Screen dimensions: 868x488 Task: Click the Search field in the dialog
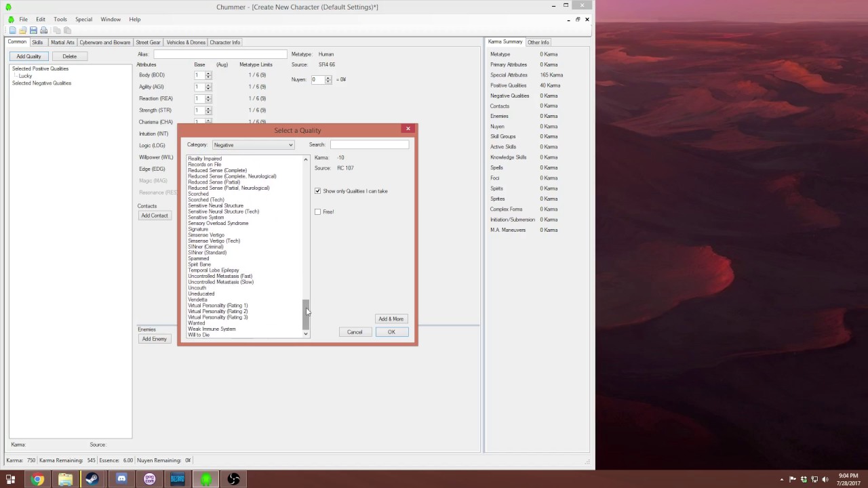[x=369, y=144]
